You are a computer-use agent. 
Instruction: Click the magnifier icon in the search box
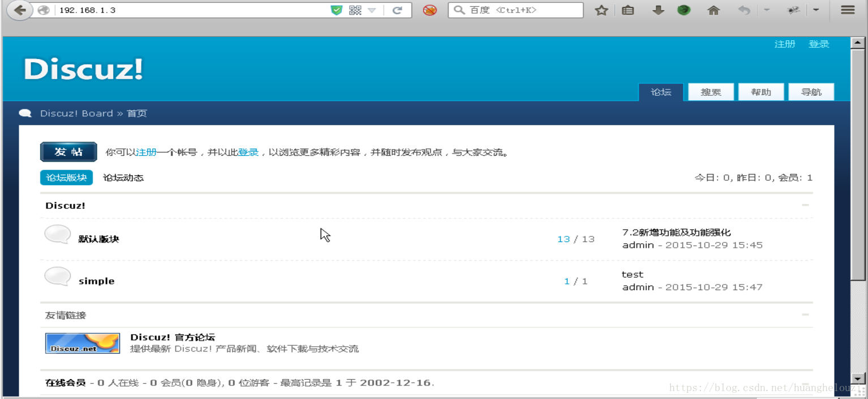pos(459,10)
